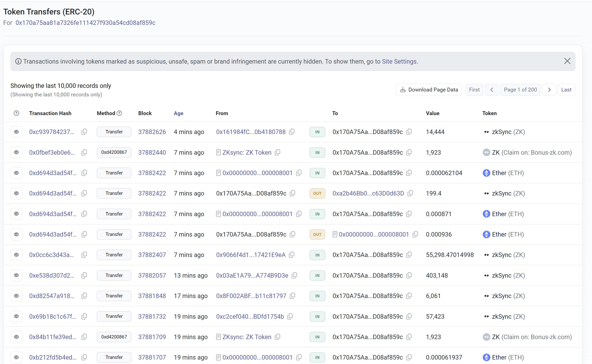This screenshot has height=364, width=592.
Task: Copy transaction hash 0xc939784237
Action: click(84, 132)
